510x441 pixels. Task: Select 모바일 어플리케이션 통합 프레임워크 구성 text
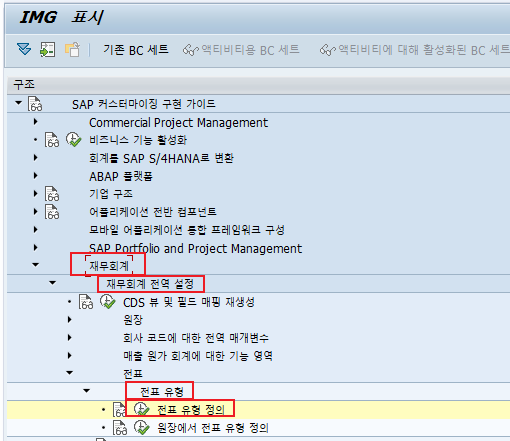pyautogui.click(x=187, y=230)
